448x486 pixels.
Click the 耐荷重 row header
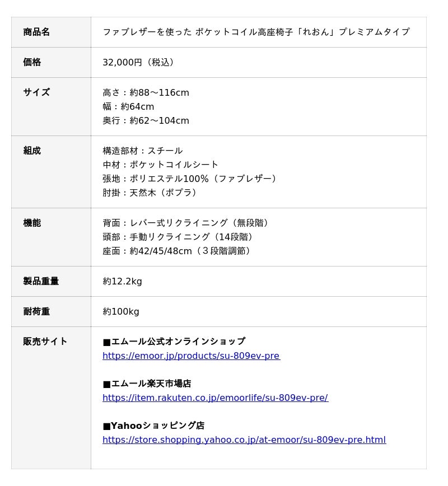point(37,311)
